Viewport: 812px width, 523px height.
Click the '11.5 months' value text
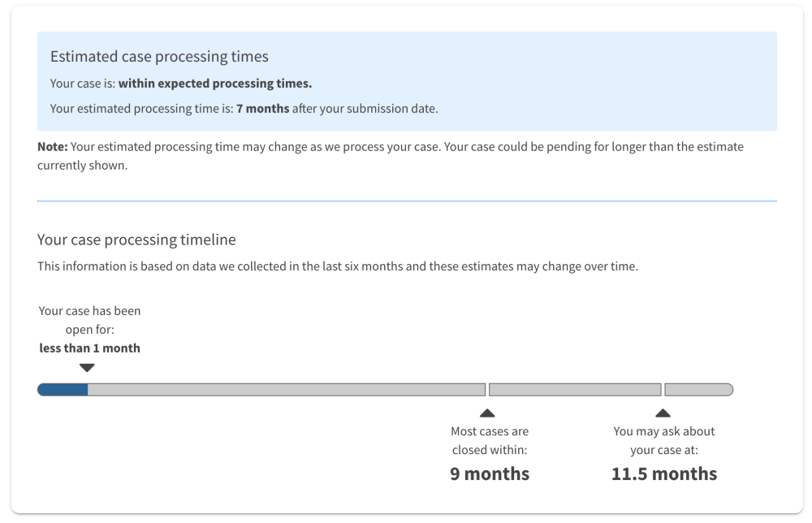[664, 473]
